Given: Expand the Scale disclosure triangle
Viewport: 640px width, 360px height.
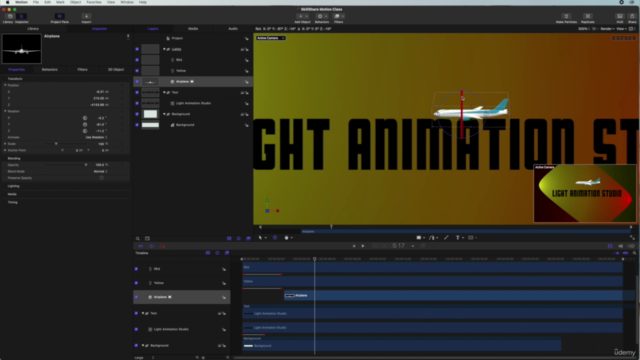Looking at the screenshot, I should (x=5, y=144).
